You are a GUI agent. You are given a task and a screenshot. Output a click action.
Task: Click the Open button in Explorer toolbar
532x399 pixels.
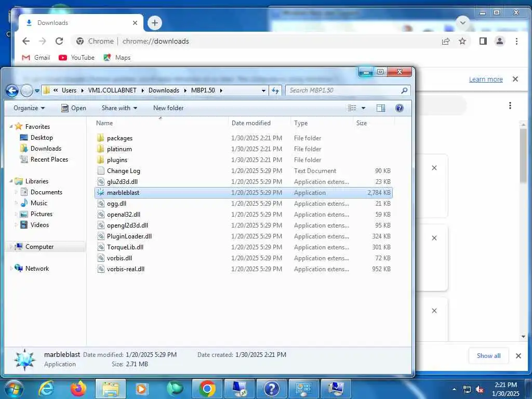(x=74, y=108)
